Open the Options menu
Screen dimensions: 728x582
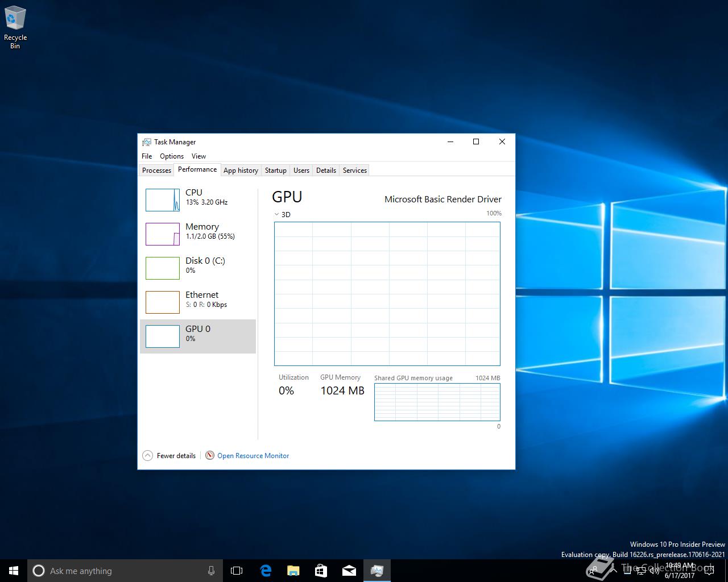(172, 156)
